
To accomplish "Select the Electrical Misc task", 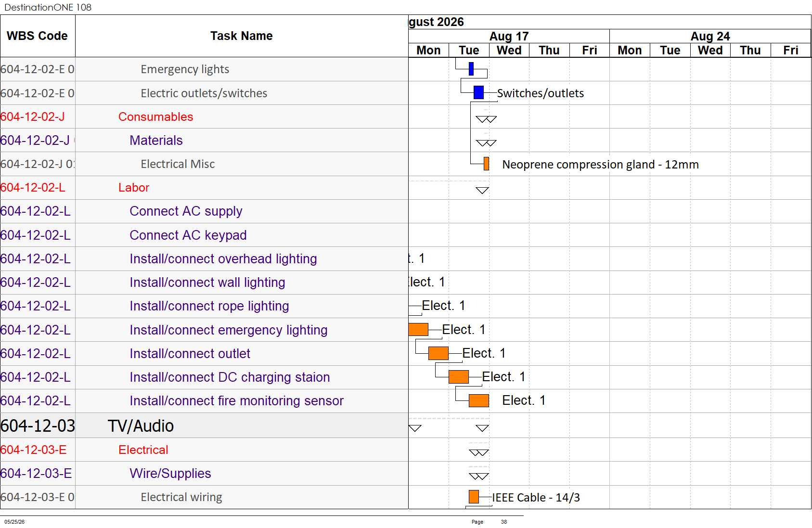I will click(178, 164).
